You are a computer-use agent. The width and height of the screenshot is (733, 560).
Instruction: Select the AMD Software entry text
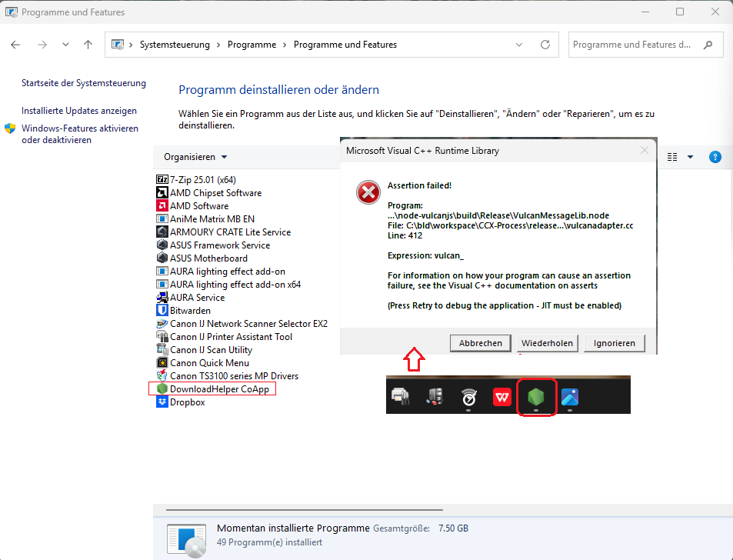pyautogui.click(x=199, y=205)
